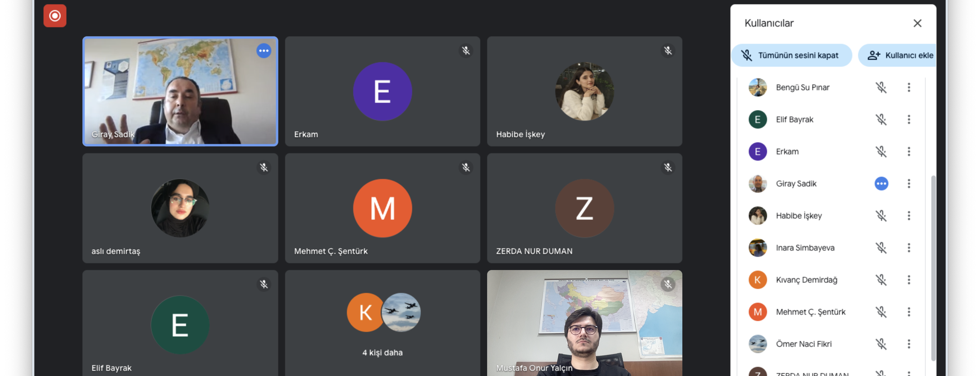Open more options for Kıvanç Demirdağ

tap(909, 280)
